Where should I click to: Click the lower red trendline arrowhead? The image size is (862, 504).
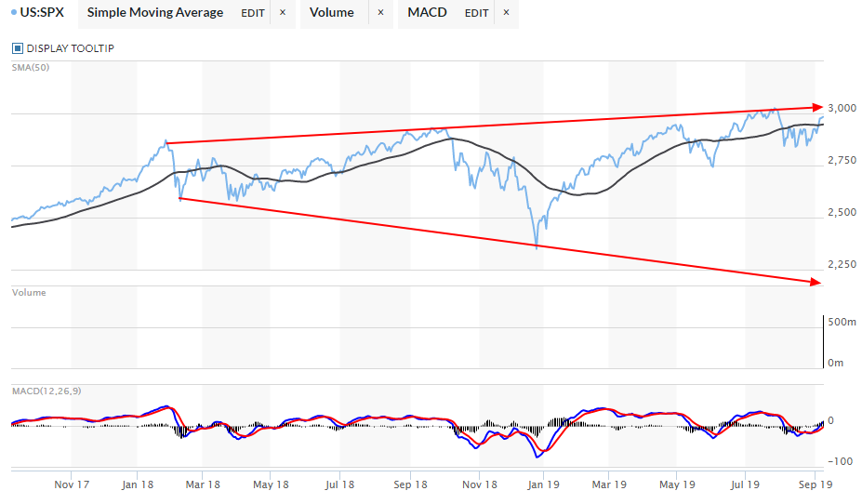[817, 282]
